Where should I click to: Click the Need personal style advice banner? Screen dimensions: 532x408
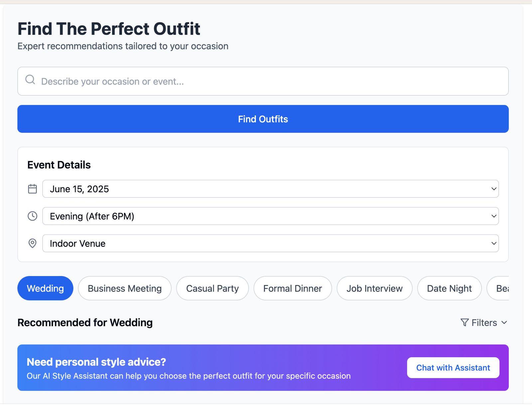pyautogui.click(x=263, y=368)
